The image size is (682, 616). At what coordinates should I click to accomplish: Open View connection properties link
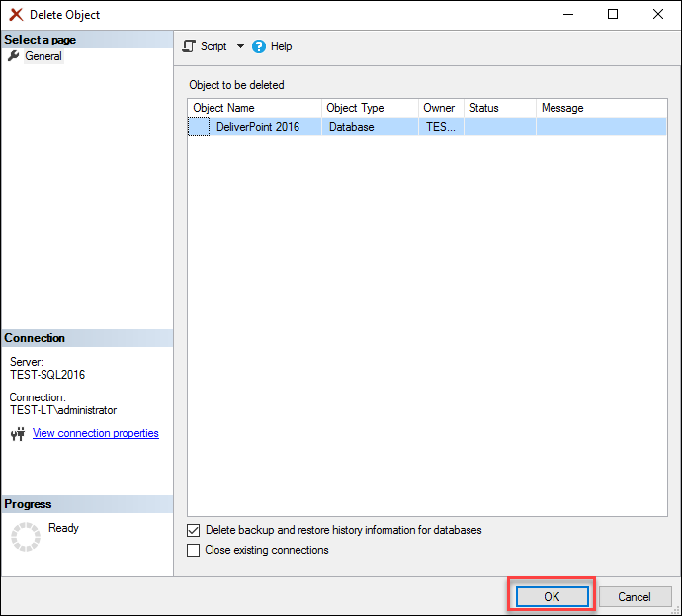(x=96, y=433)
